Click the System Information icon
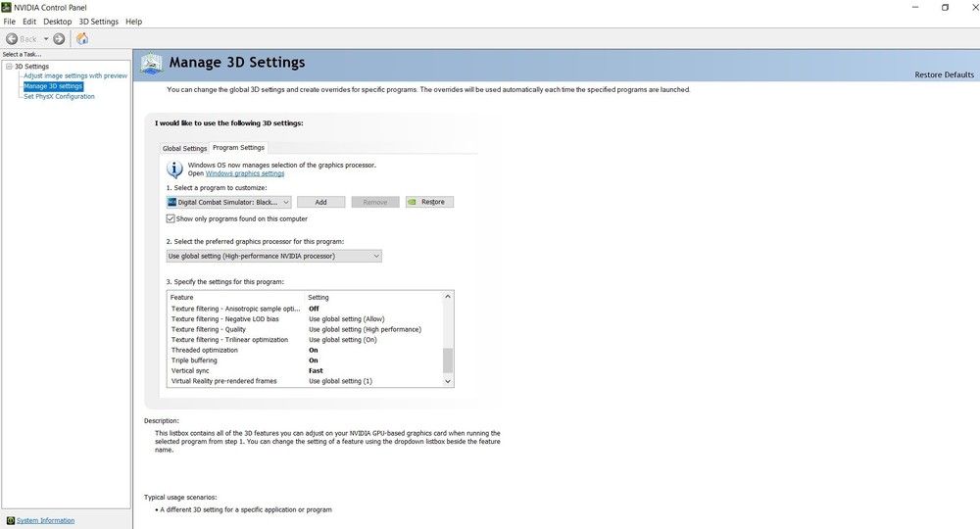Viewport: 980px width, 529px height. pos(10,520)
